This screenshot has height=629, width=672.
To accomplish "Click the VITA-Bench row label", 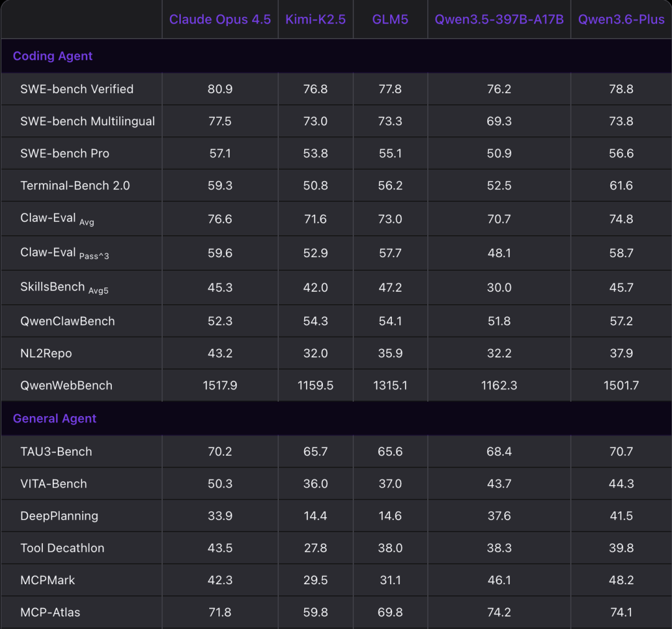I will pos(54,484).
